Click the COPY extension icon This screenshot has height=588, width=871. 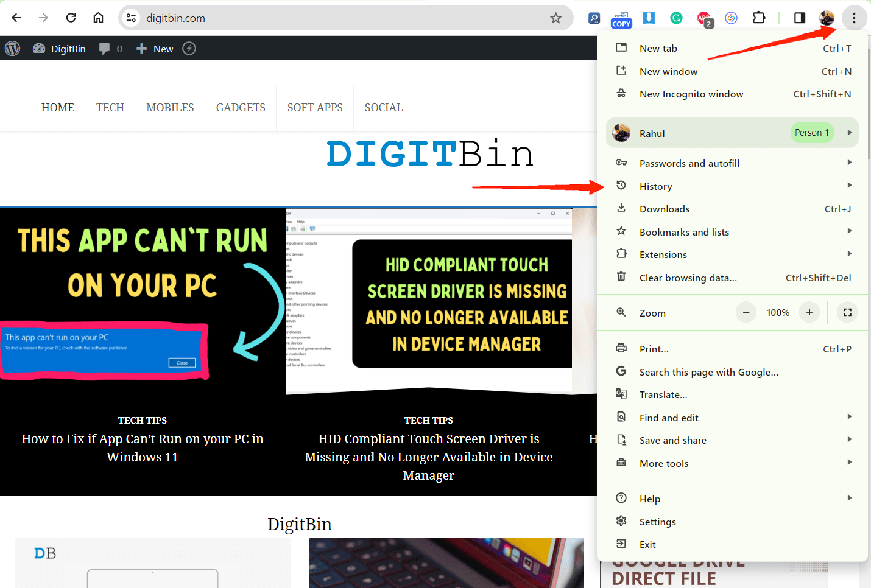(621, 19)
